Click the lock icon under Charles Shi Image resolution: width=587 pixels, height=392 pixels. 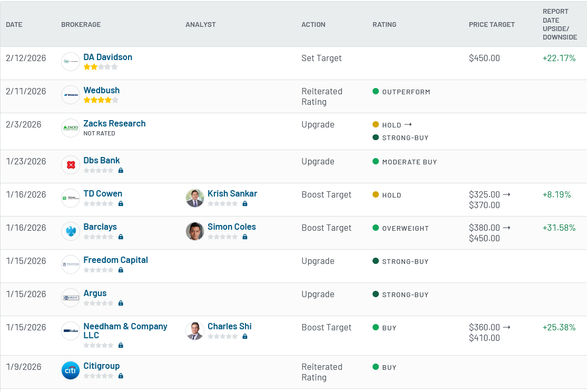click(245, 336)
